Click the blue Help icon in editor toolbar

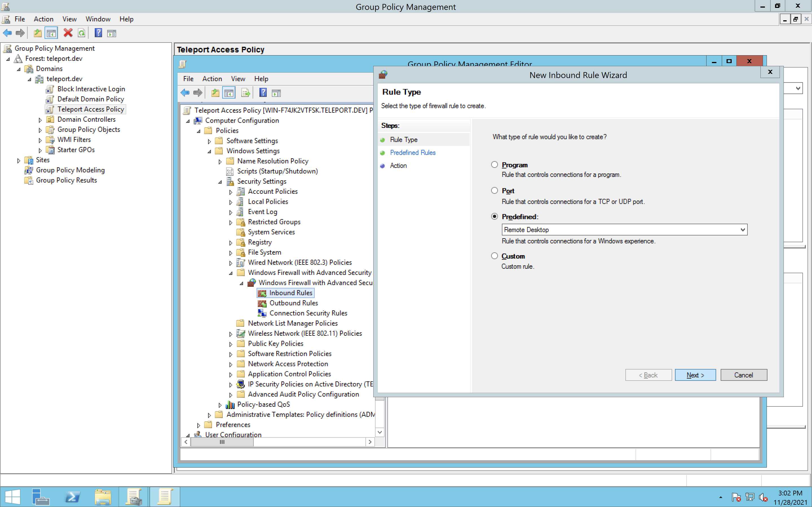(263, 93)
